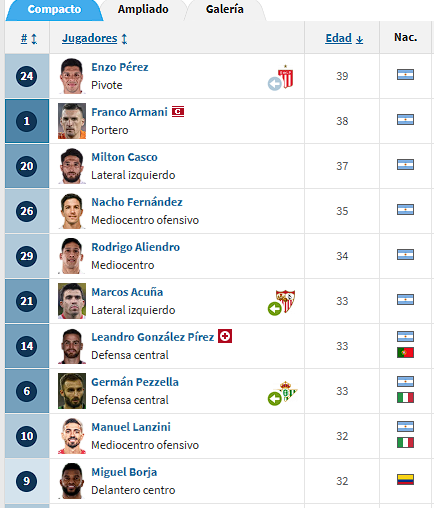Click shirt number 24 badge
The image size is (434, 508).
[27, 76]
